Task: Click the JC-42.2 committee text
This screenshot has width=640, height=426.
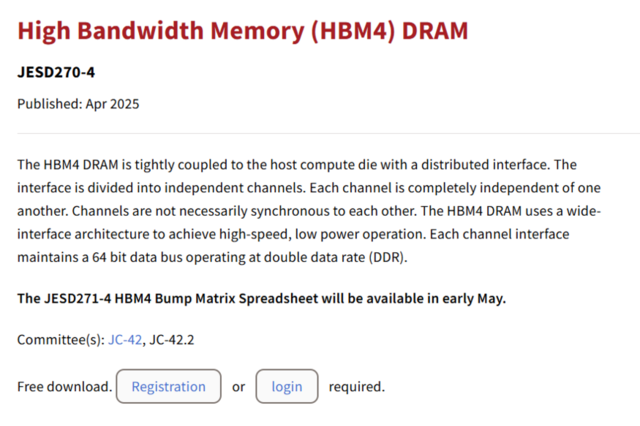Action: click(x=171, y=339)
